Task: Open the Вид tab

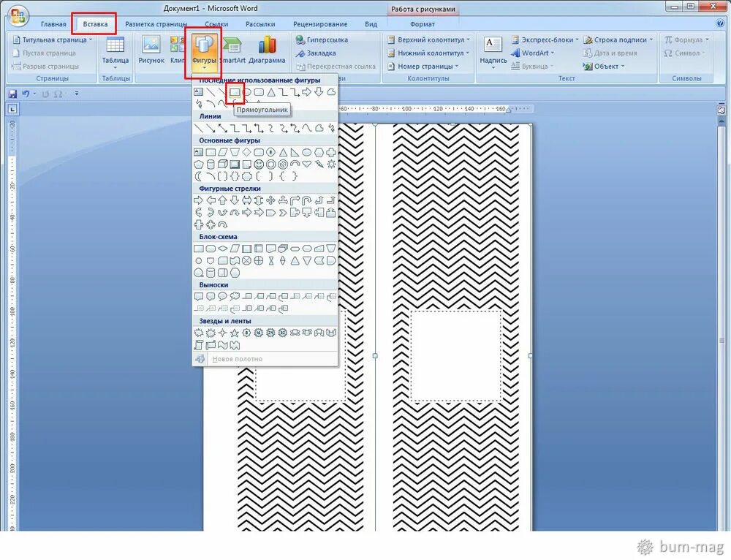Action: pyautogui.click(x=371, y=24)
